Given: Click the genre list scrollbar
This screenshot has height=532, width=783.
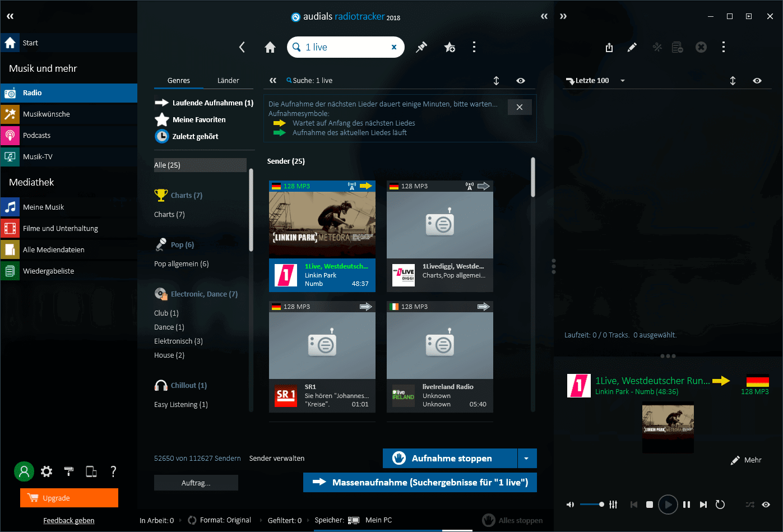Looking at the screenshot, I should [x=251, y=210].
